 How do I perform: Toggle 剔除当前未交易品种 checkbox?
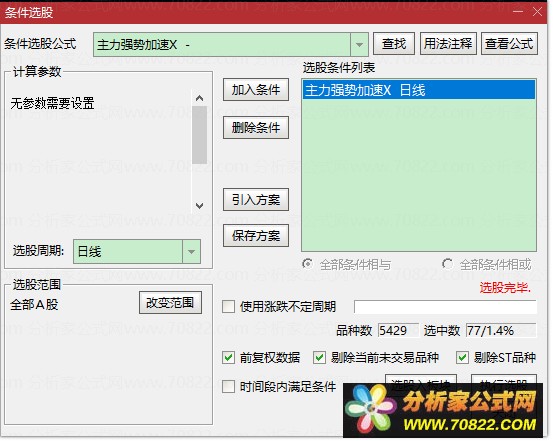(320, 357)
